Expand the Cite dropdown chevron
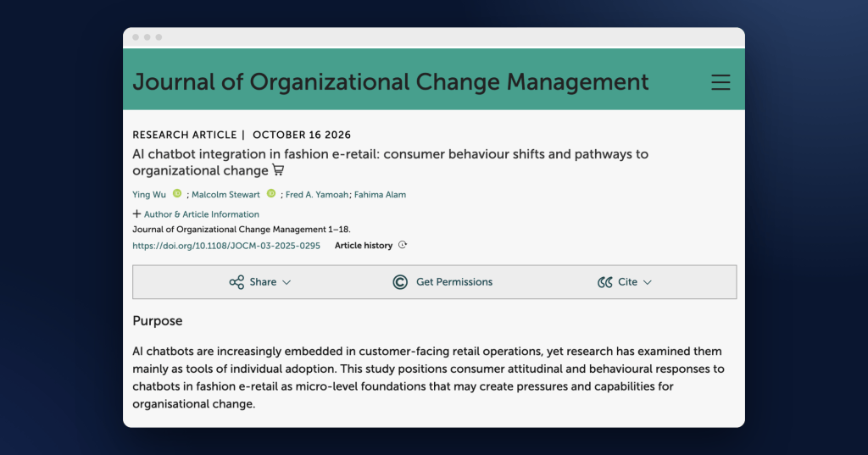This screenshot has width=868, height=455. 647,282
